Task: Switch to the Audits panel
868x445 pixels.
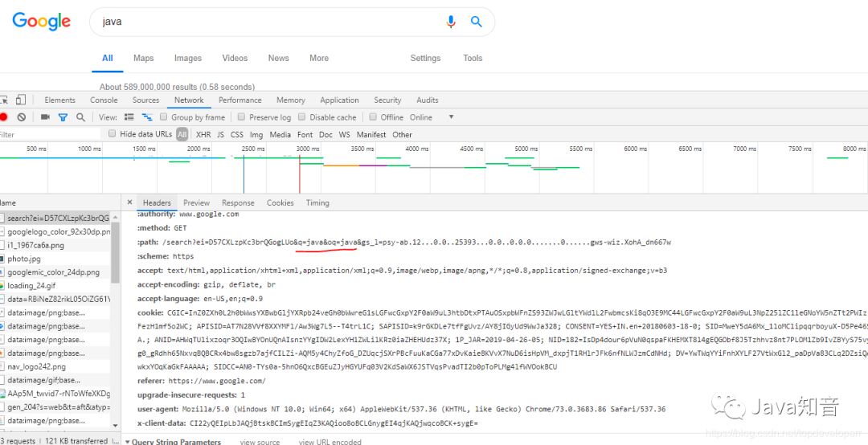Action: click(x=428, y=100)
